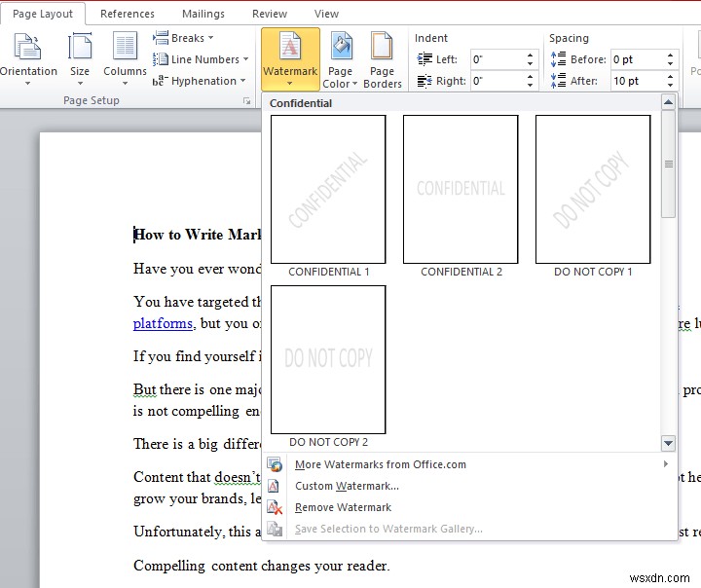
Task: Open the platforms hyperlink in document
Action: (163, 323)
